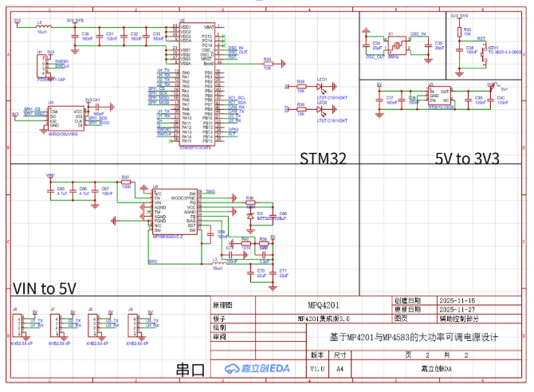The image size is (534, 392).
Task: Click the VIN to 5V section label
Action: pos(45,288)
